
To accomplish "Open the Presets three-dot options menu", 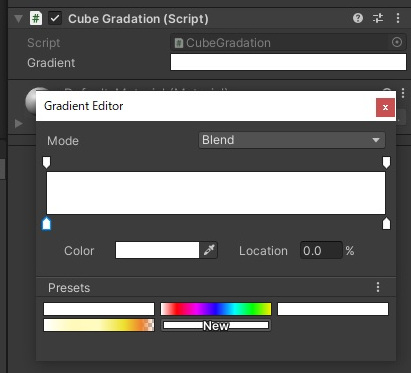I will point(378,287).
